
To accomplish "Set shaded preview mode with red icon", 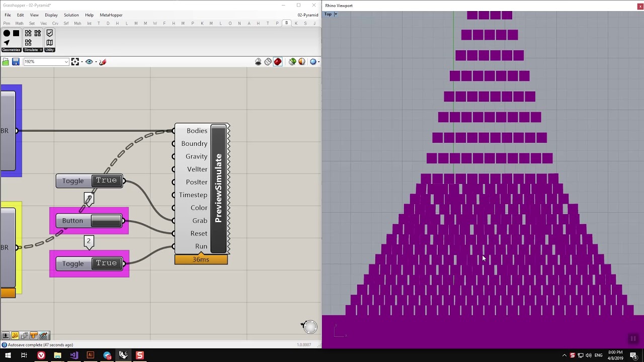I will (x=278, y=62).
